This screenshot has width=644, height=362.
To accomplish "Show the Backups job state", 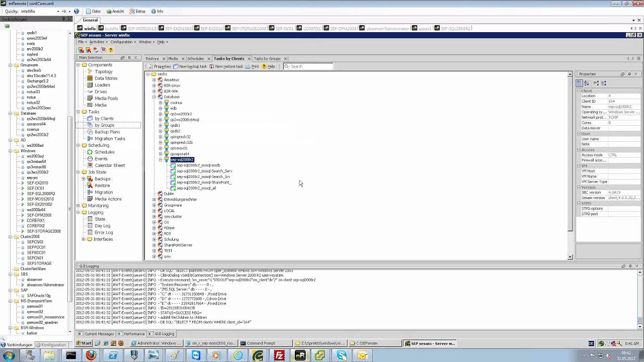I will click(x=102, y=179).
